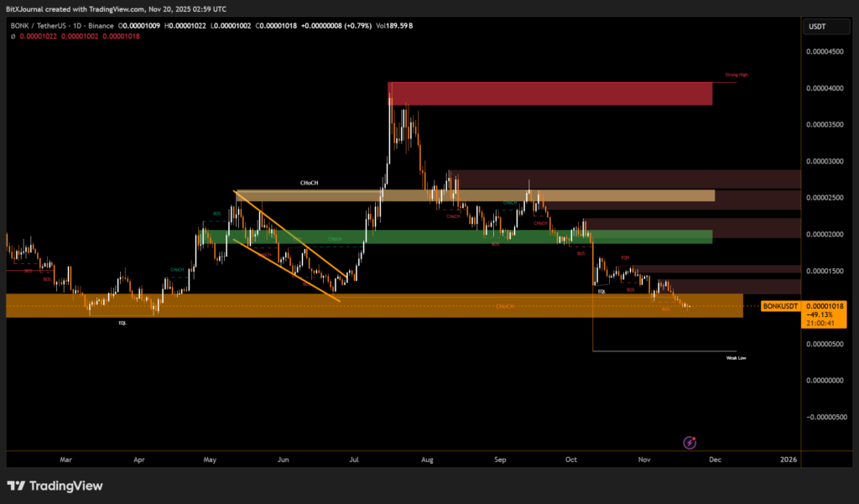Click the purple lightning bolt icon
This screenshot has width=859, height=504.
click(690, 442)
